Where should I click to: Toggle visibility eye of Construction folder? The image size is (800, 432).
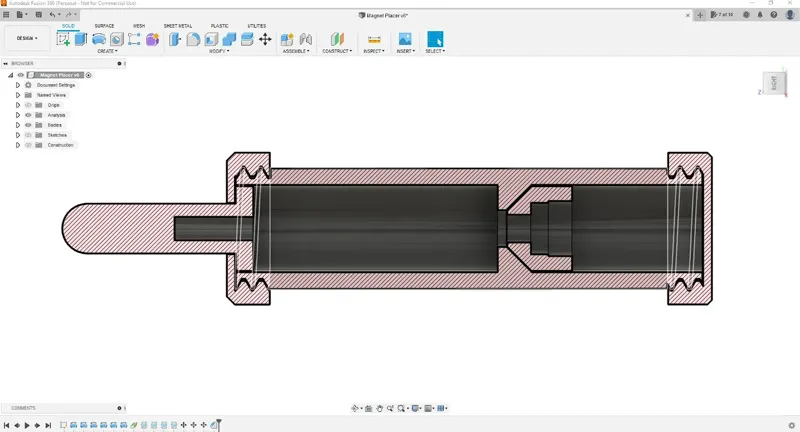pyautogui.click(x=29, y=145)
